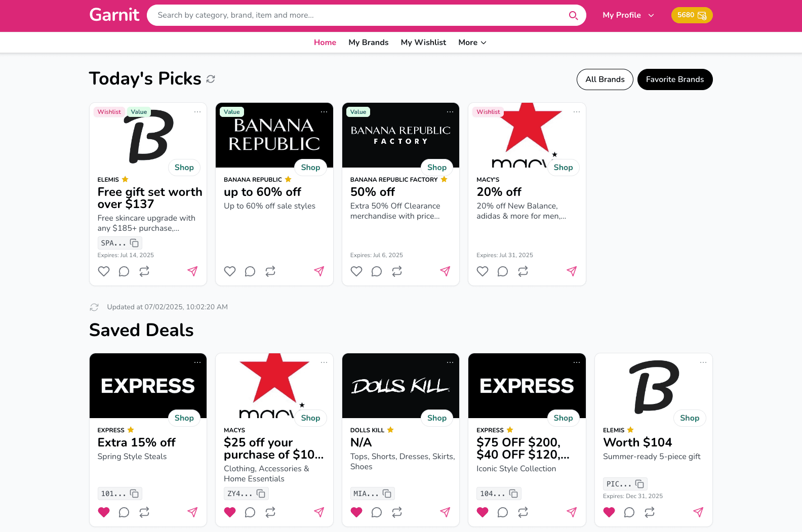
Task: Click the Garnit logo link
Action: pos(114,15)
